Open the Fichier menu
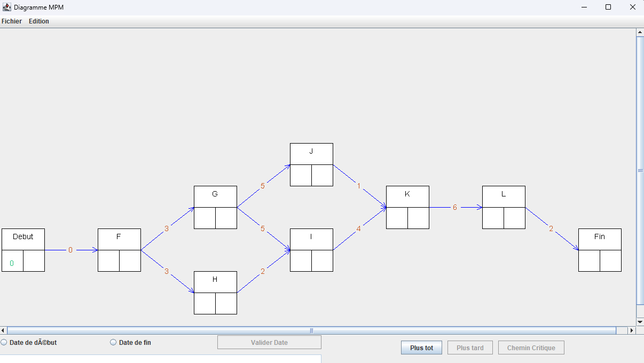The height and width of the screenshot is (363, 644). pyautogui.click(x=12, y=21)
